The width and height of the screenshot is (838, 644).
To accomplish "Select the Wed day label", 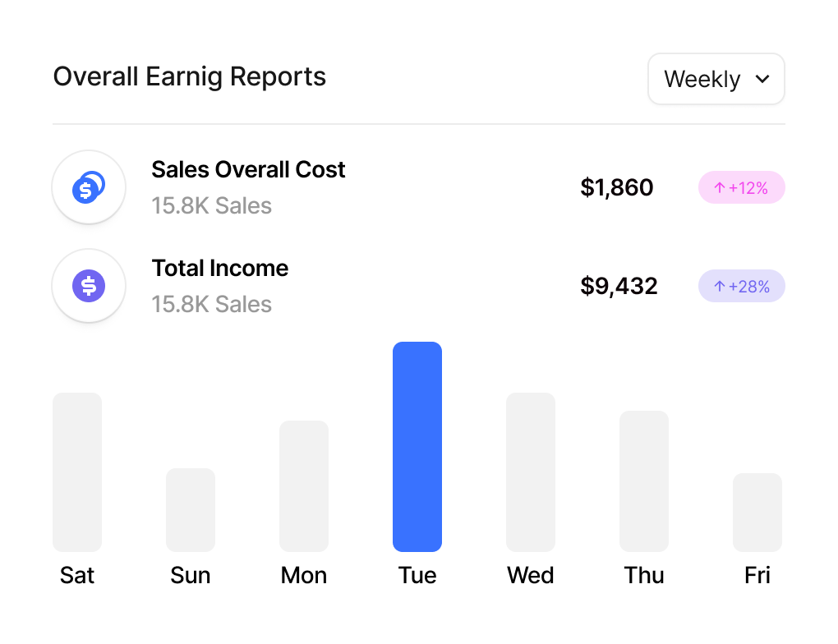I will click(x=530, y=575).
